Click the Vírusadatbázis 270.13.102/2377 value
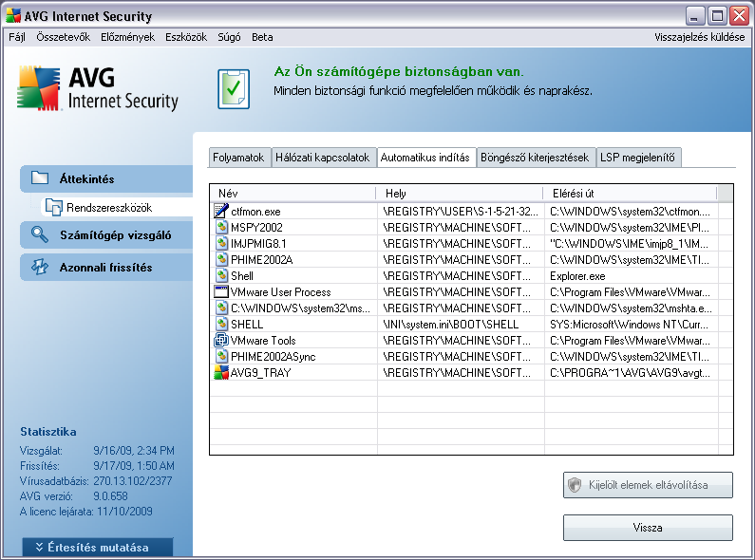Image resolution: width=755 pixels, height=560 pixels. click(132, 480)
